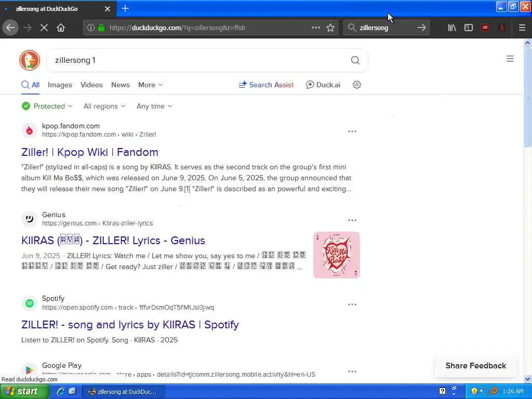
Task: Open Search Assist
Action: click(266, 85)
